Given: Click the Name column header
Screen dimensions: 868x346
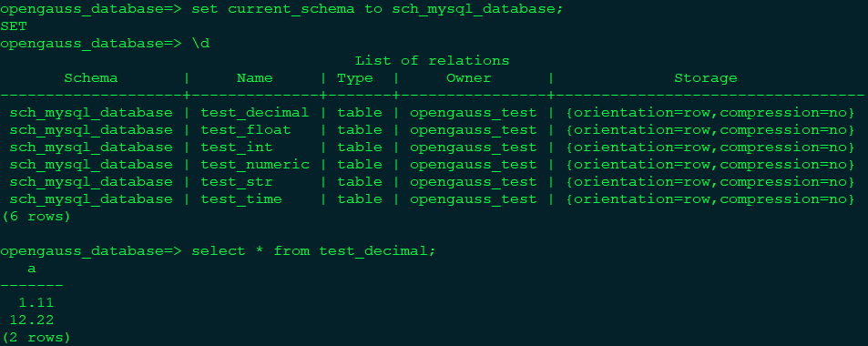Looking at the screenshot, I should (255, 78).
